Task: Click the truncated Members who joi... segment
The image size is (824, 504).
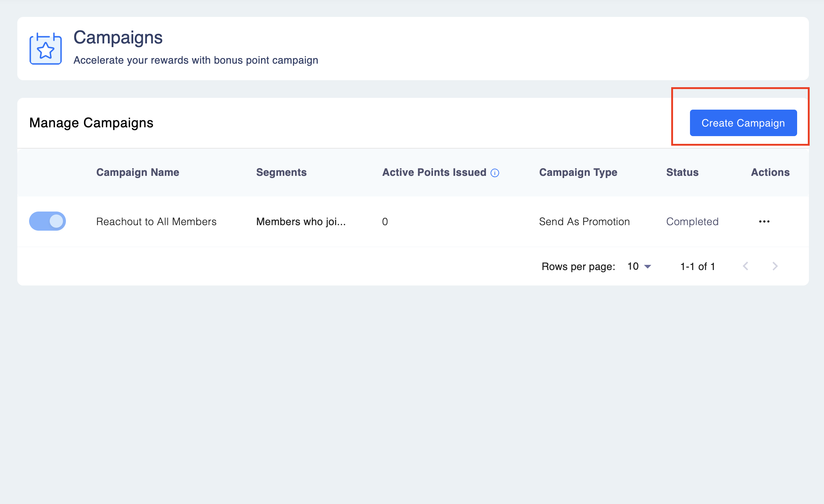Action: pyautogui.click(x=301, y=221)
